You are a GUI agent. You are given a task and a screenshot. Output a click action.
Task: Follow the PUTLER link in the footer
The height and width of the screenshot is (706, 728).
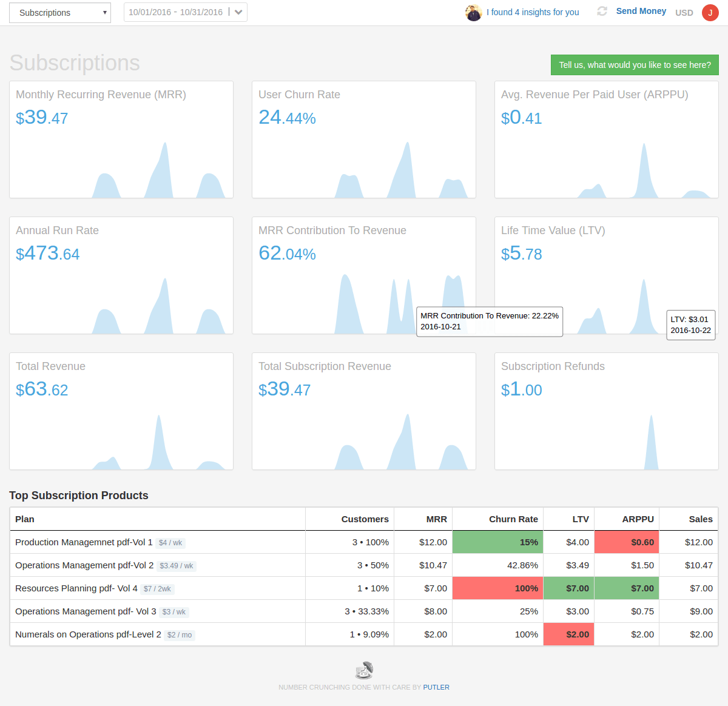436,687
